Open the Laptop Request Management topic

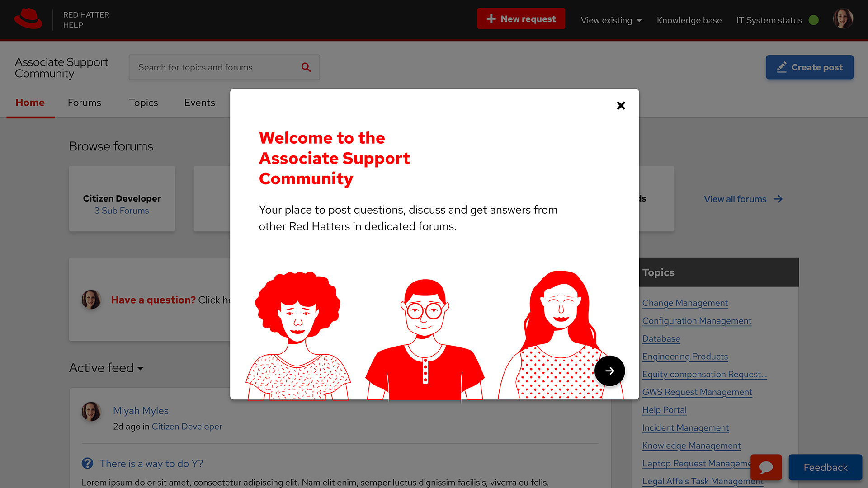[696, 464]
